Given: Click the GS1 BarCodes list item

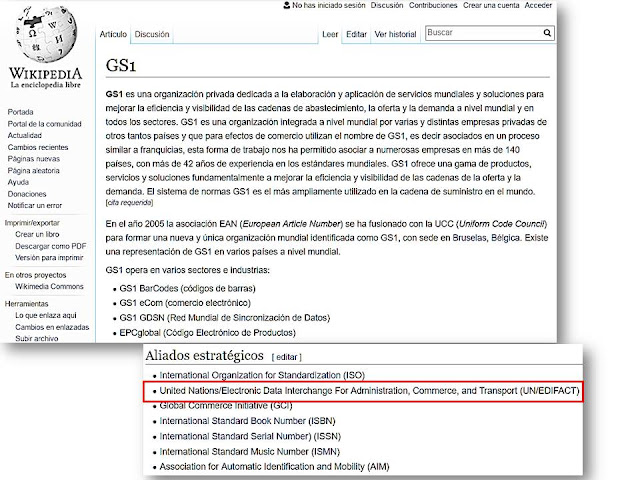Looking at the screenshot, I should 187,289.
